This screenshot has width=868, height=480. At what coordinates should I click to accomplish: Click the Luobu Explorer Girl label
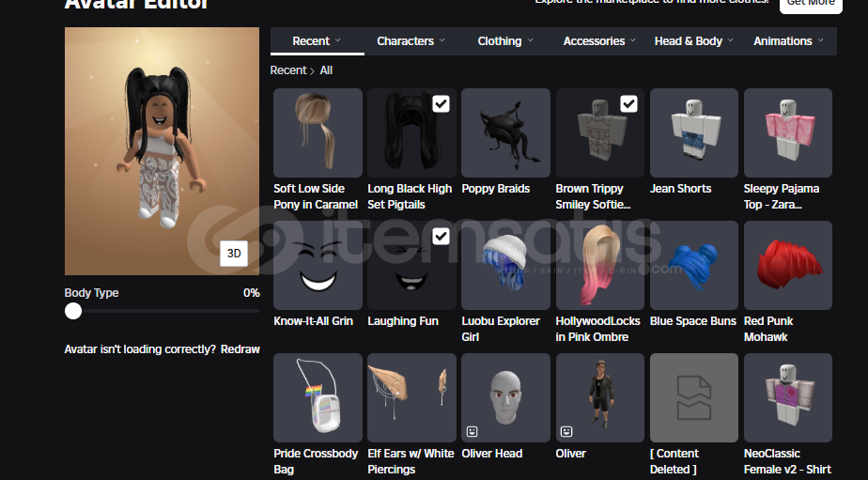(x=501, y=329)
